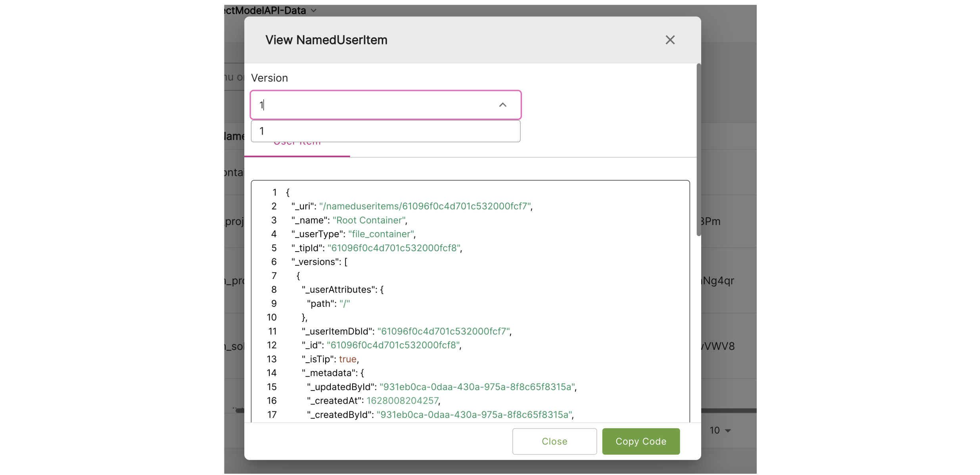Image resolution: width=980 pixels, height=475 pixels.
Task: Click the "path" attribute on line 9
Action: point(320,304)
